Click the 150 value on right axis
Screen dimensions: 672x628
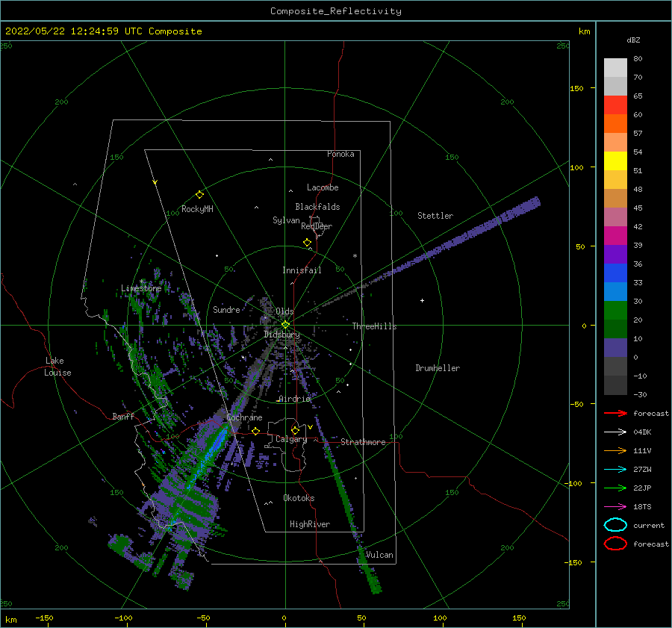[x=576, y=88]
